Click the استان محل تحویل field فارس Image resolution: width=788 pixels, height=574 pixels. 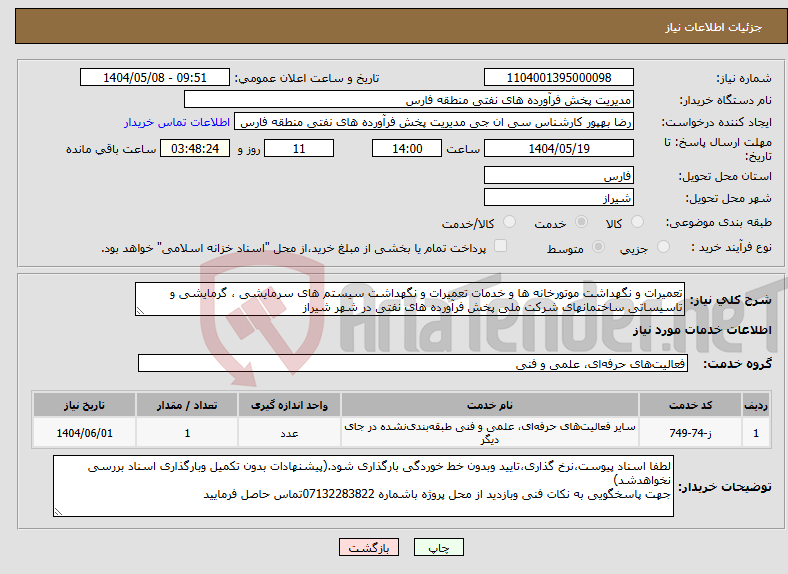[558, 175]
